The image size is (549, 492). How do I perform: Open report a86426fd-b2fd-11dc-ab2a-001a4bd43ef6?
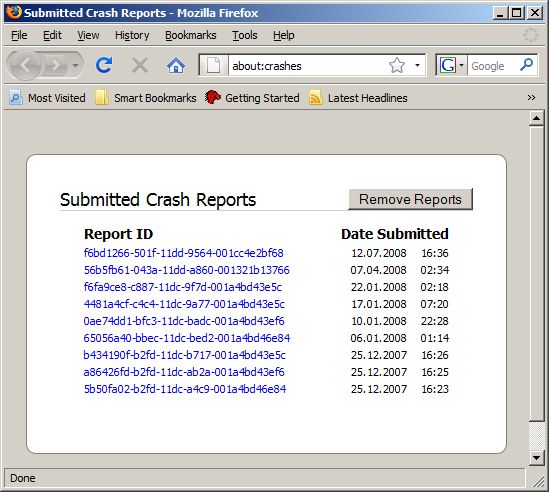click(184, 372)
